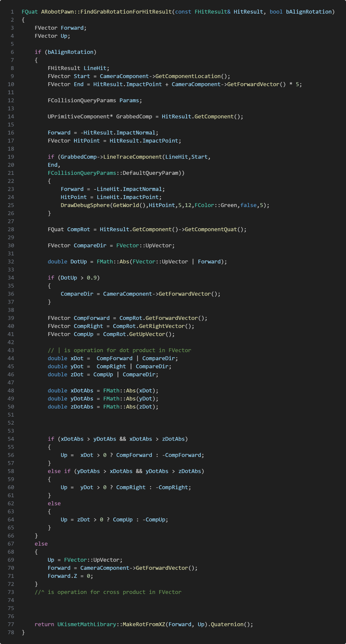Click the dot product comment on line 43

point(119,350)
